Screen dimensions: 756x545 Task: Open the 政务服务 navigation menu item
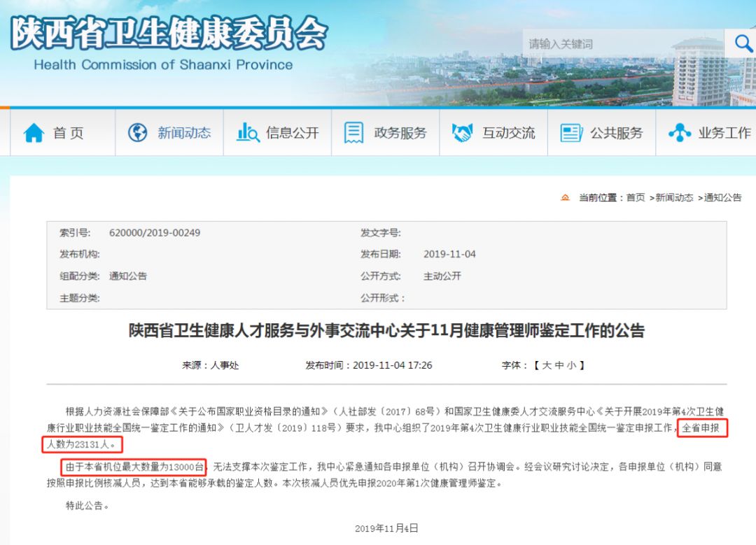coord(385,132)
